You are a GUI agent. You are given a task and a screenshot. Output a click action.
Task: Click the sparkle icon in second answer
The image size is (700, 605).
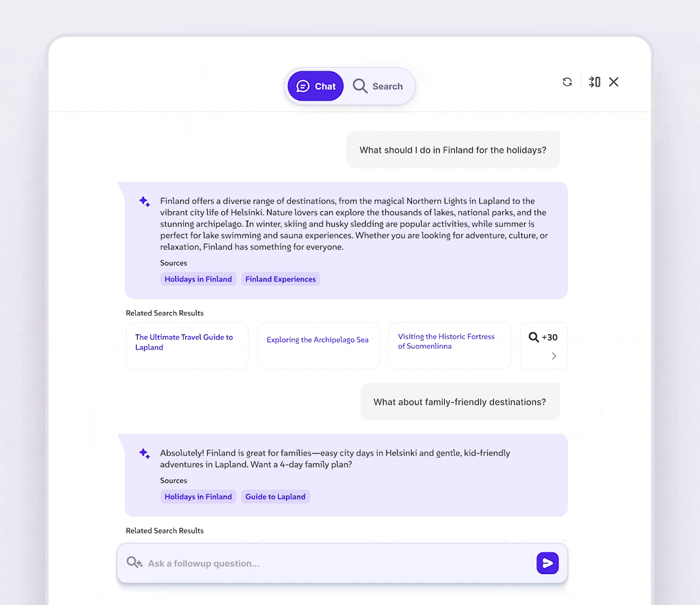click(x=144, y=454)
